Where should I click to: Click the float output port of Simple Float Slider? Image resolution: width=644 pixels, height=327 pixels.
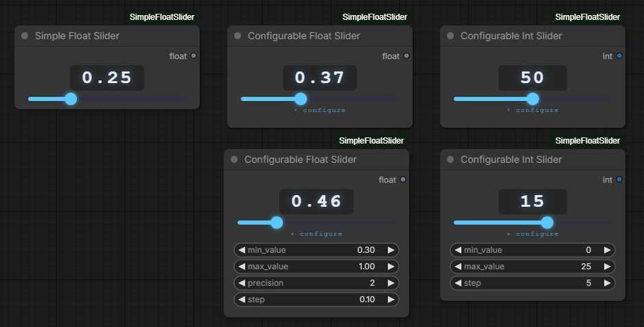pos(194,56)
